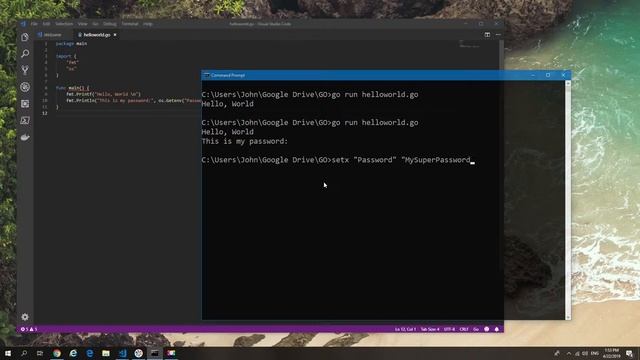Open the View menu in VS Code

[82, 24]
